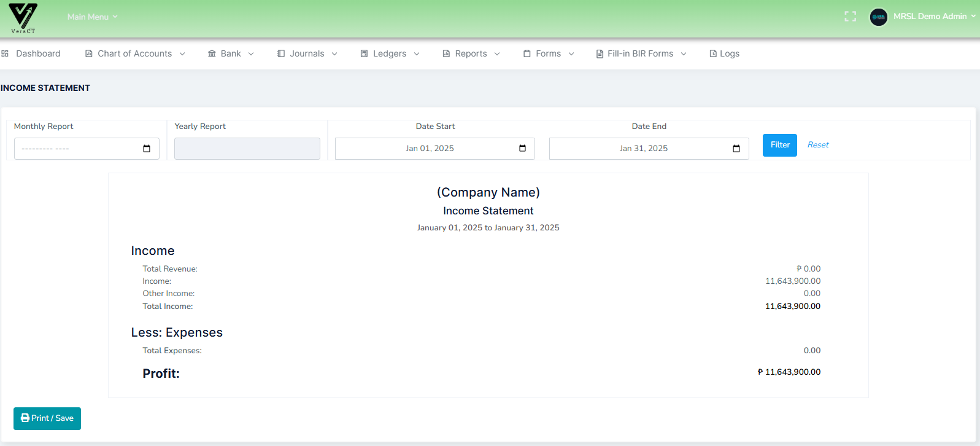Expand the Reports menu chevron

(x=497, y=54)
